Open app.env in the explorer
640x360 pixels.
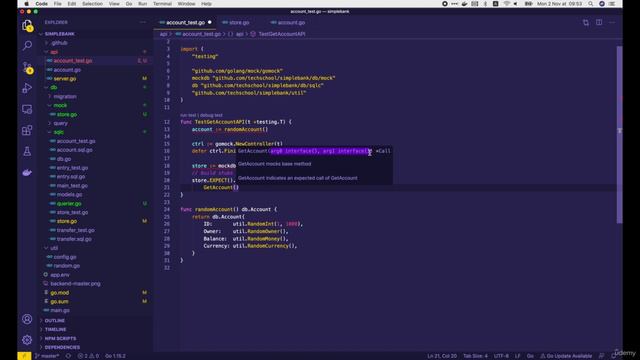tap(60, 275)
